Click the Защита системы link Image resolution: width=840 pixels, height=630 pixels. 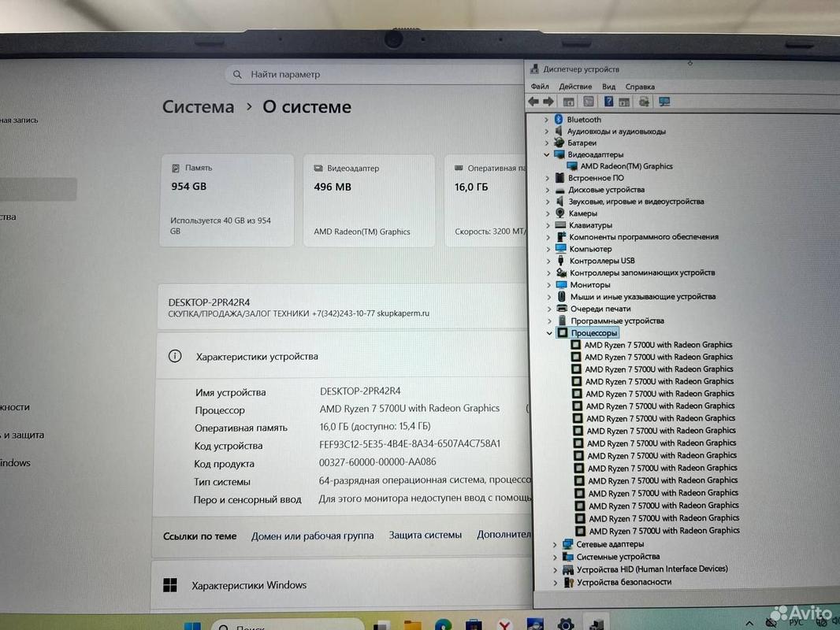click(x=425, y=535)
